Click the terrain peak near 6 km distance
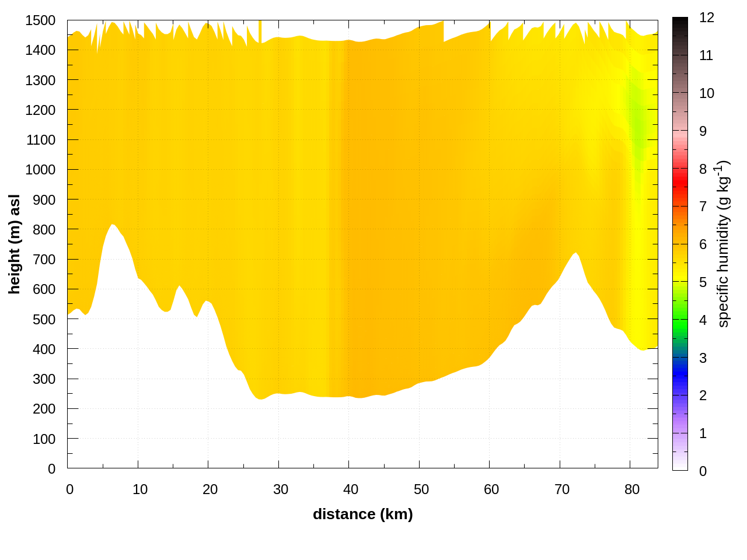The height and width of the screenshot is (560, 747). [x=112, y=225]
